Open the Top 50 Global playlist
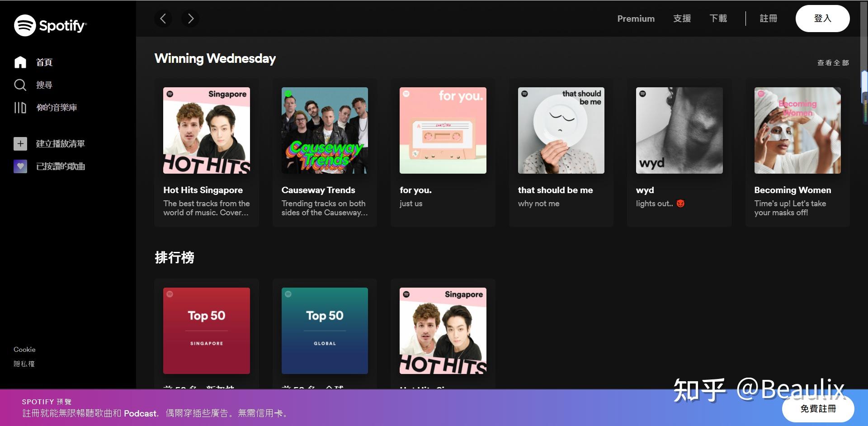 (325, 331)
